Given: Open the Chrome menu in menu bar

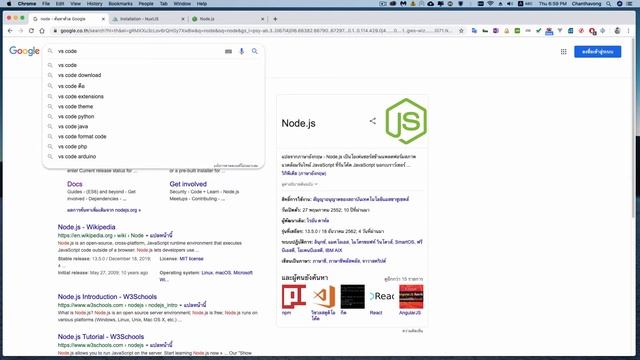Looking at the screenshot, I should [27, 4].
